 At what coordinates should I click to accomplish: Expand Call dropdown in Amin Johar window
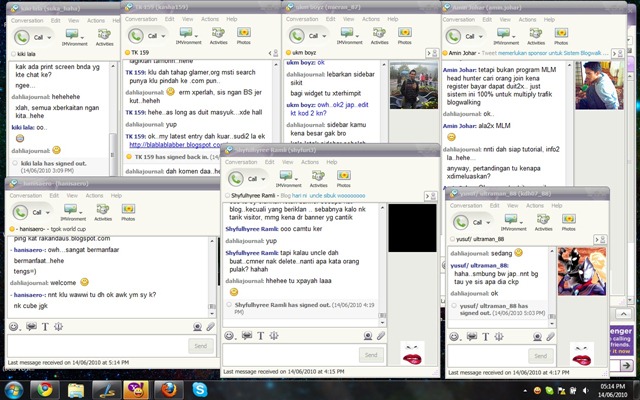coord(481,36)
